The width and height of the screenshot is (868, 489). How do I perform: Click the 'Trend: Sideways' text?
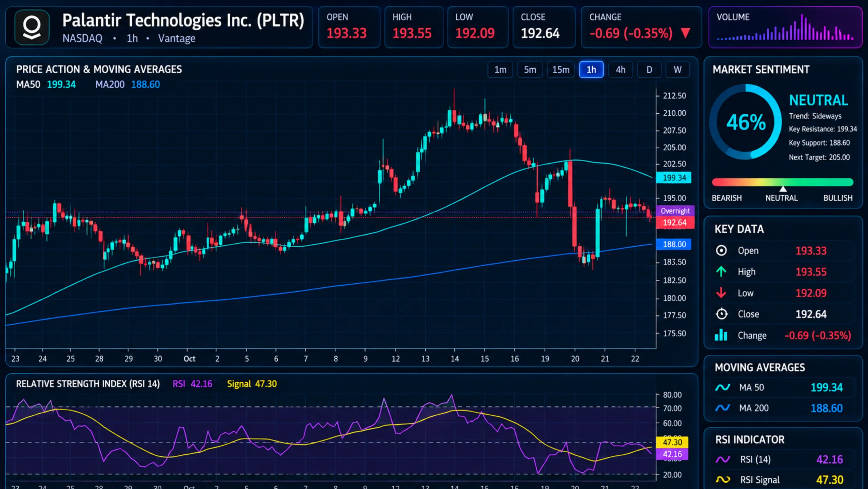point(815,116)
